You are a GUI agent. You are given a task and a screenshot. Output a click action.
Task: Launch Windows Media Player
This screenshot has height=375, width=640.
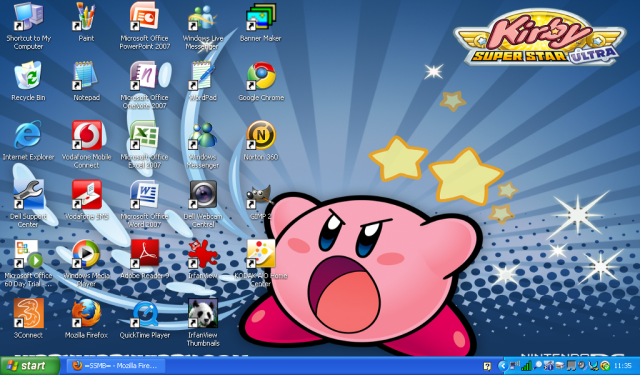tap(86, 263)
